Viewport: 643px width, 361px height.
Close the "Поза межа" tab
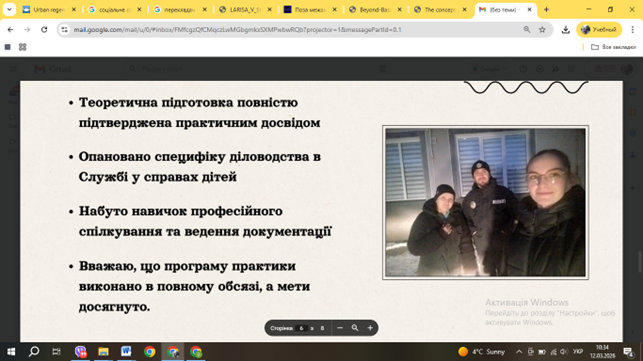click(x=335, y=9)
